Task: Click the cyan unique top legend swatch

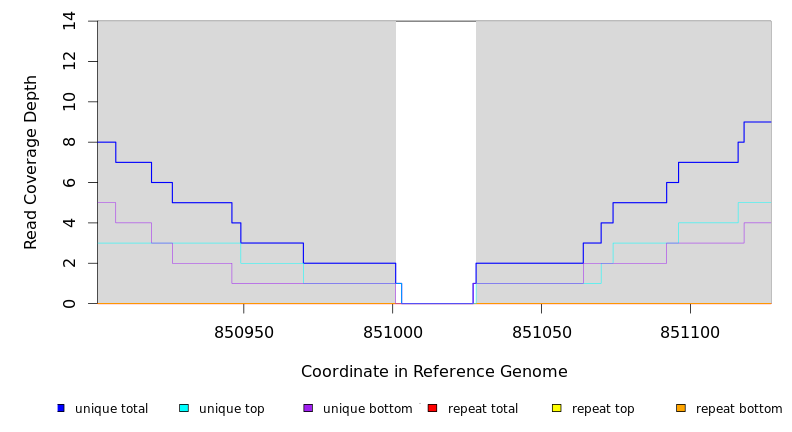Action: (184, 408)
